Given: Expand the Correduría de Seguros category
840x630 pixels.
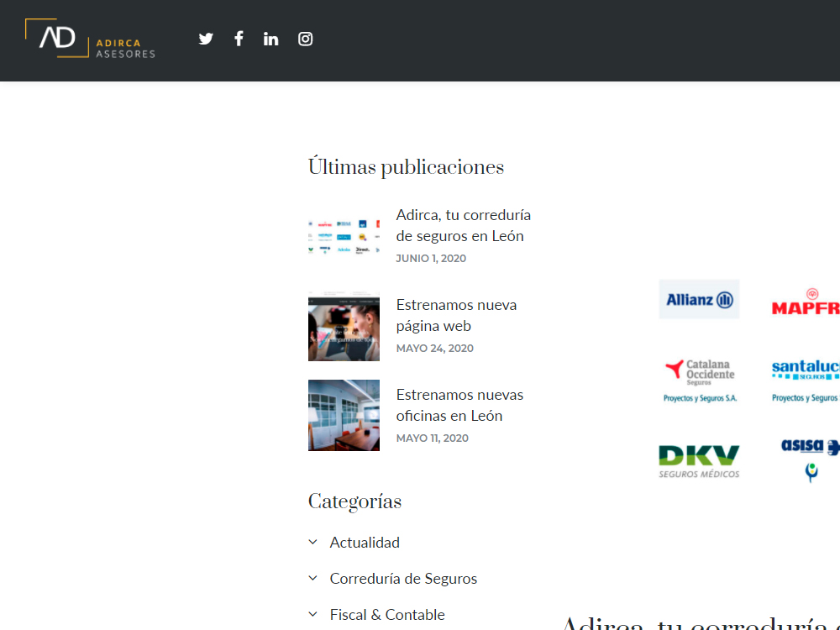Looking at the screenshot, I should (403, 578).
